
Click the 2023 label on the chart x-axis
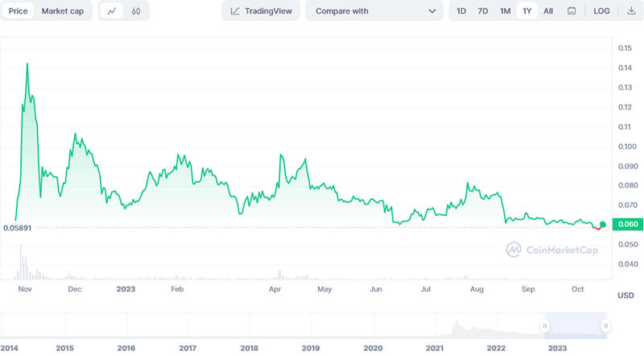[126, 289]
